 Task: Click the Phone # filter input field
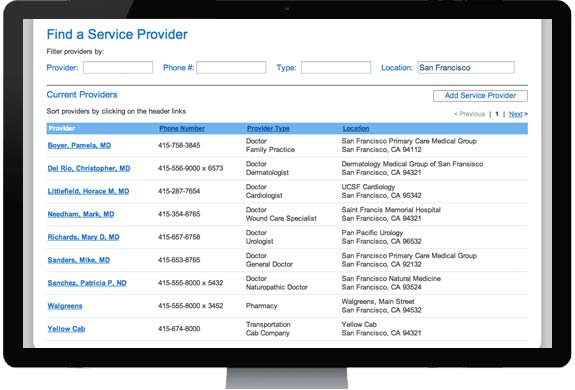[231, 67]
